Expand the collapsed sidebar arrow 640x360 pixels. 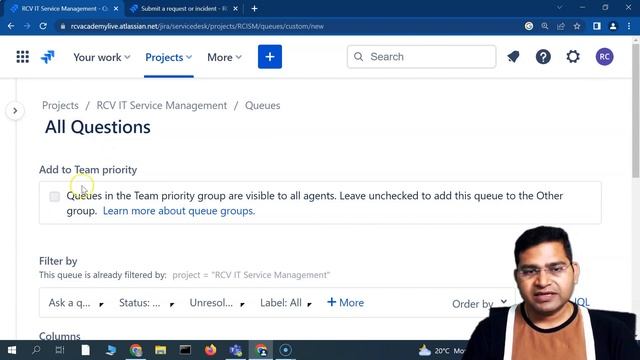point(15,111)
